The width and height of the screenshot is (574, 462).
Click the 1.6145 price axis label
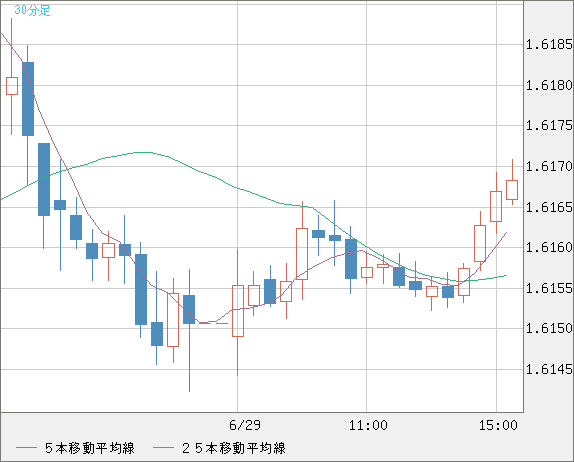(x=549, y=369)
